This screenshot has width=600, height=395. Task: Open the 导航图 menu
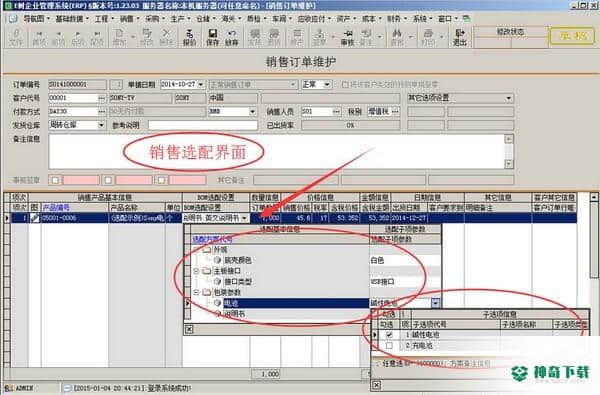pos(37,18)
